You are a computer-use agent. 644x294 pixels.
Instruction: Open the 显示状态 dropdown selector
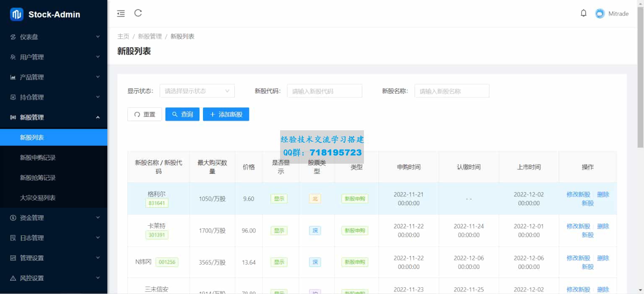point(197,91)
